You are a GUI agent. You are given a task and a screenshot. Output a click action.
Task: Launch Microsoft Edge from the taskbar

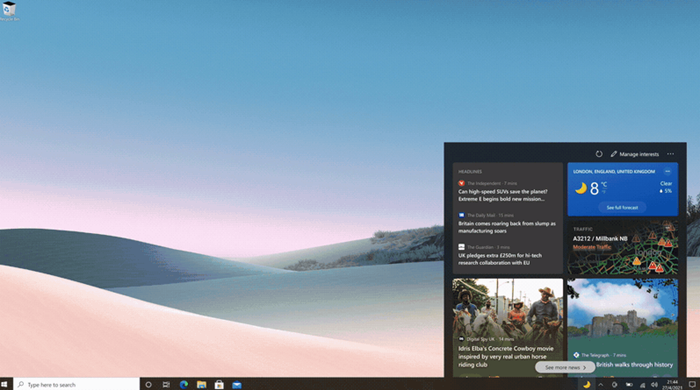point(183,384)
